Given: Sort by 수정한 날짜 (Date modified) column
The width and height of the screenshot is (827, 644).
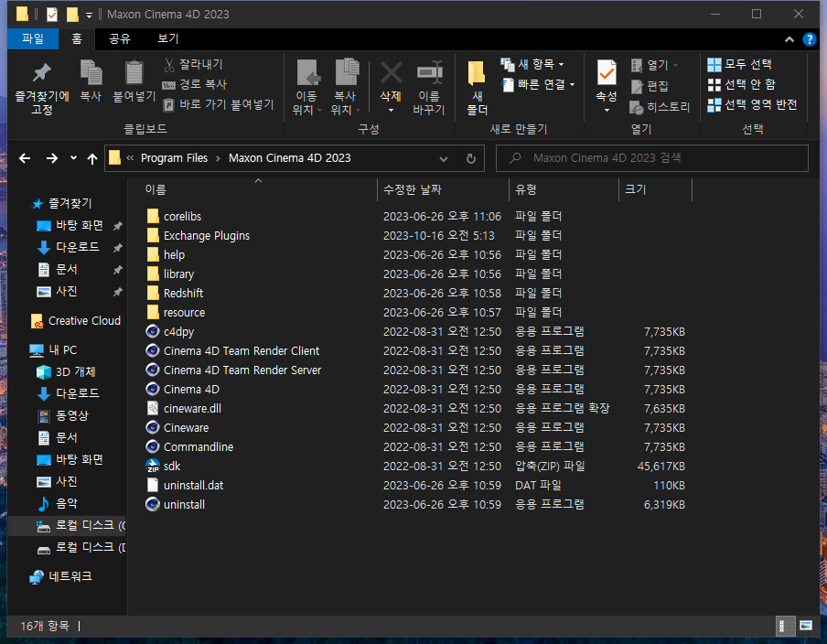Looking at the screenshot, I should tap(413, 190).
